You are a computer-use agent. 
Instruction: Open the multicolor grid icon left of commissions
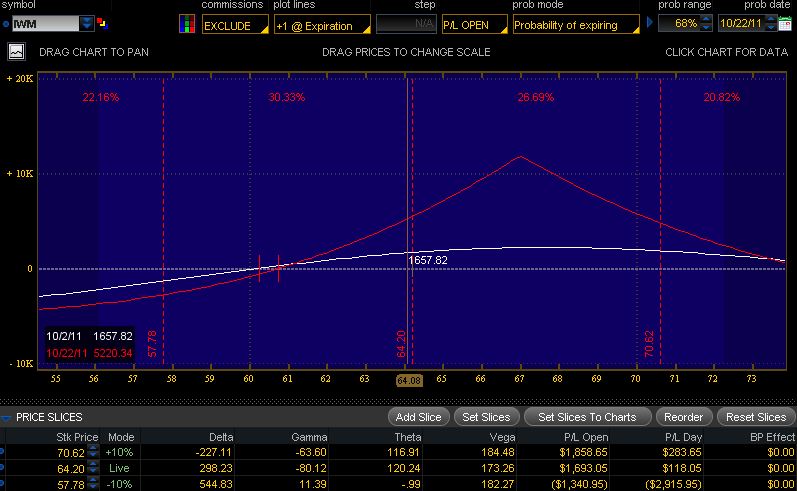point(187,24)
